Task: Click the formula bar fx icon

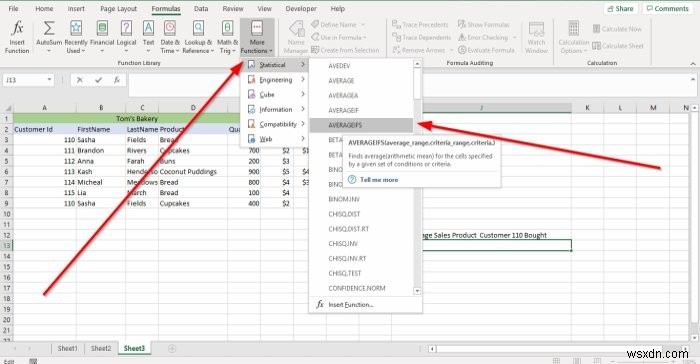Action: coord(117,80)
